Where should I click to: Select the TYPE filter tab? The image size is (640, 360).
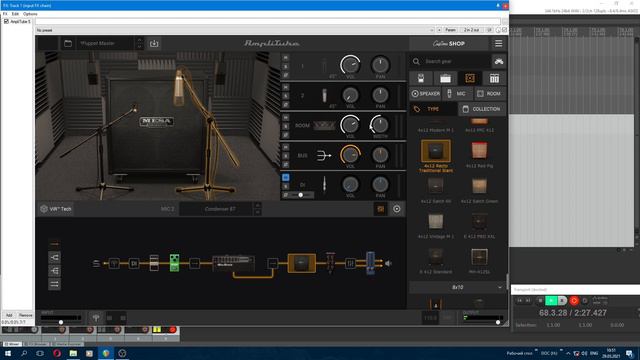433,109
